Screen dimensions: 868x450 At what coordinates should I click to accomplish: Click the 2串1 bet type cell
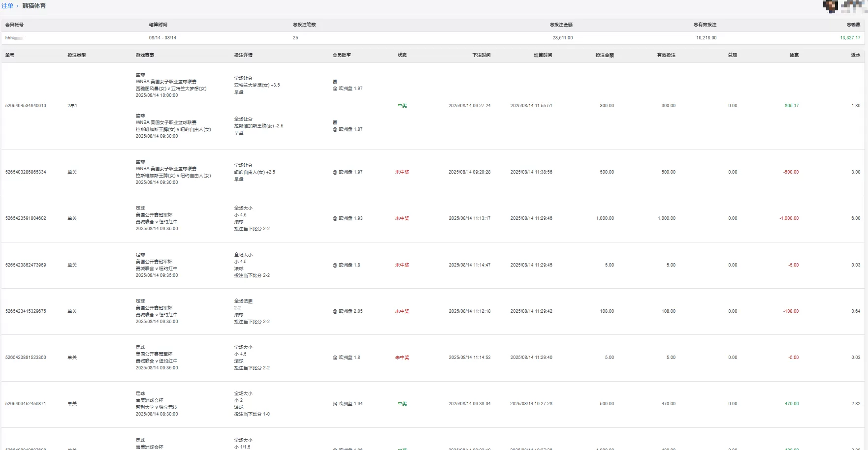[x=72, y=106]
